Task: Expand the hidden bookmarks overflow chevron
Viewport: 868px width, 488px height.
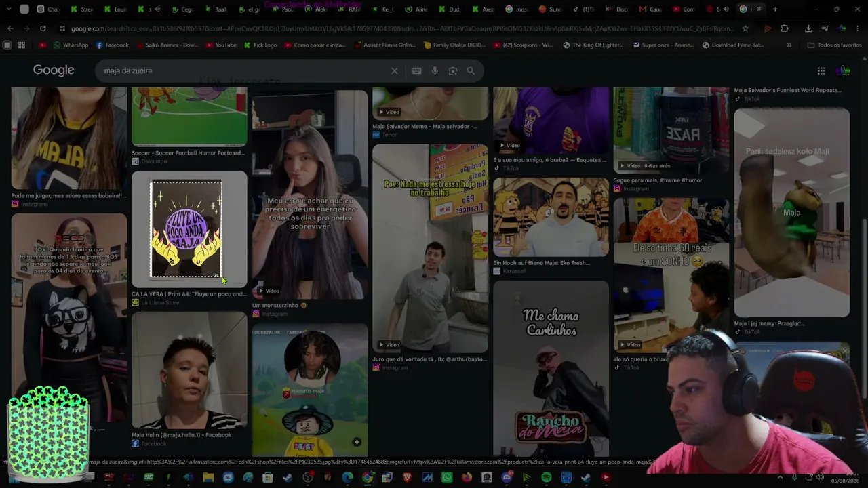Action: [789, 45]
